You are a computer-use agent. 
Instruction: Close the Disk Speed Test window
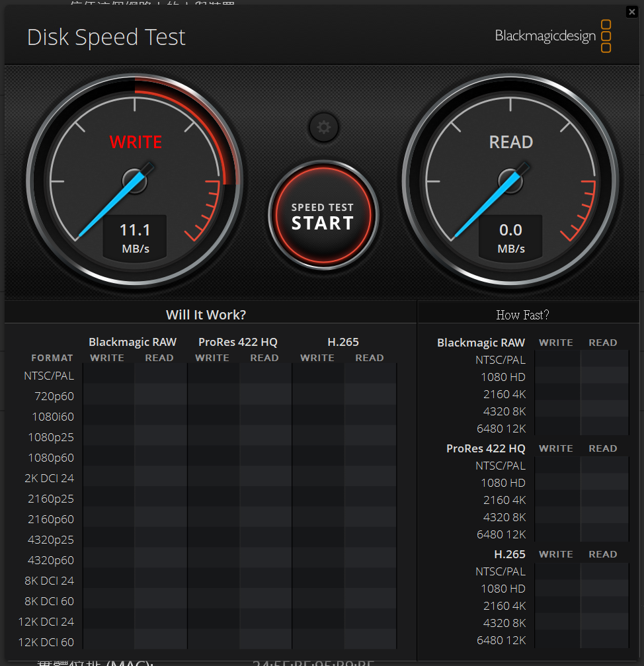(x=632, y=11)
